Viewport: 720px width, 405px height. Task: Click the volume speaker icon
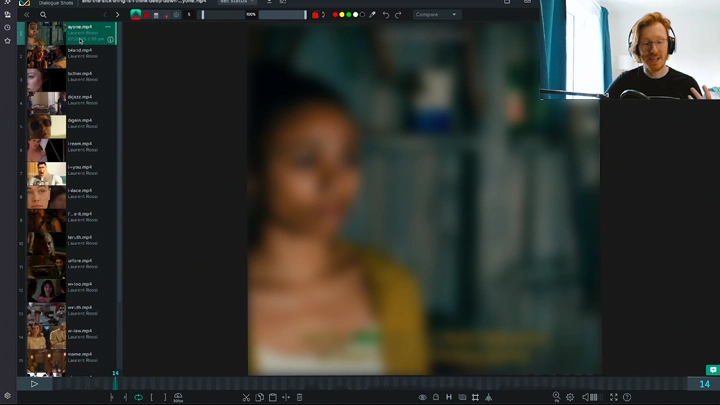pyautogui.click(x=585, y=397)
